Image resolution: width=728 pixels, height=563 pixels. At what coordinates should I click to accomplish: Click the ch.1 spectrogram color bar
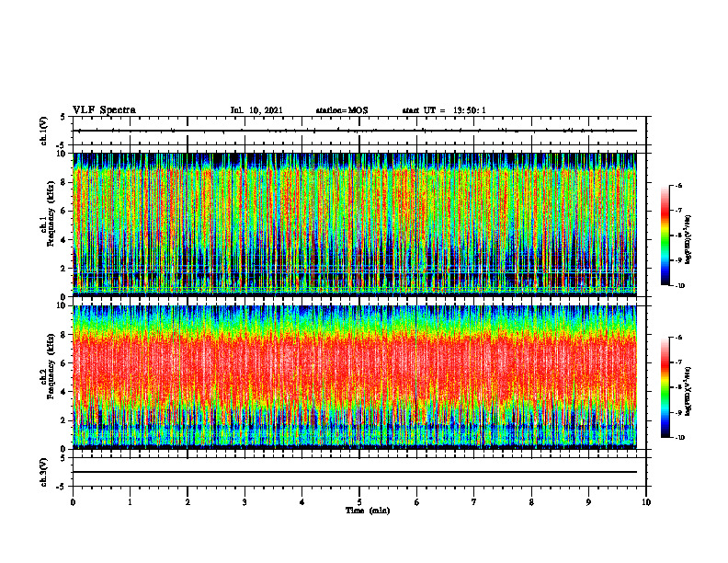coord(665,236)
